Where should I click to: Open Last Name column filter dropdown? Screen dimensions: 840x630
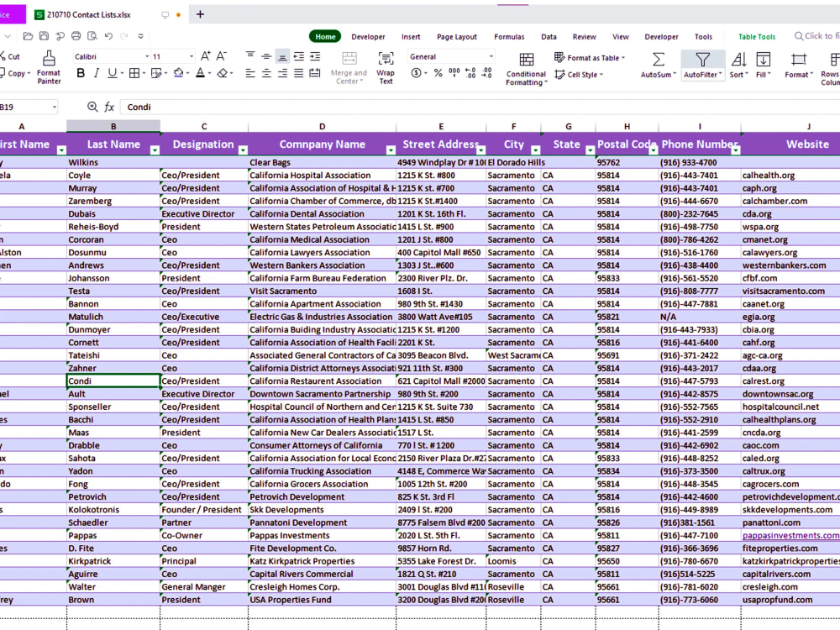tap(155, 150)
